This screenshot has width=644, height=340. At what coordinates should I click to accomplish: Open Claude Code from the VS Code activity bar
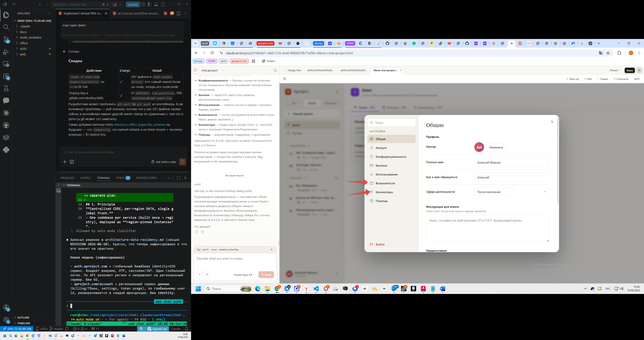(x=6, y=113)
